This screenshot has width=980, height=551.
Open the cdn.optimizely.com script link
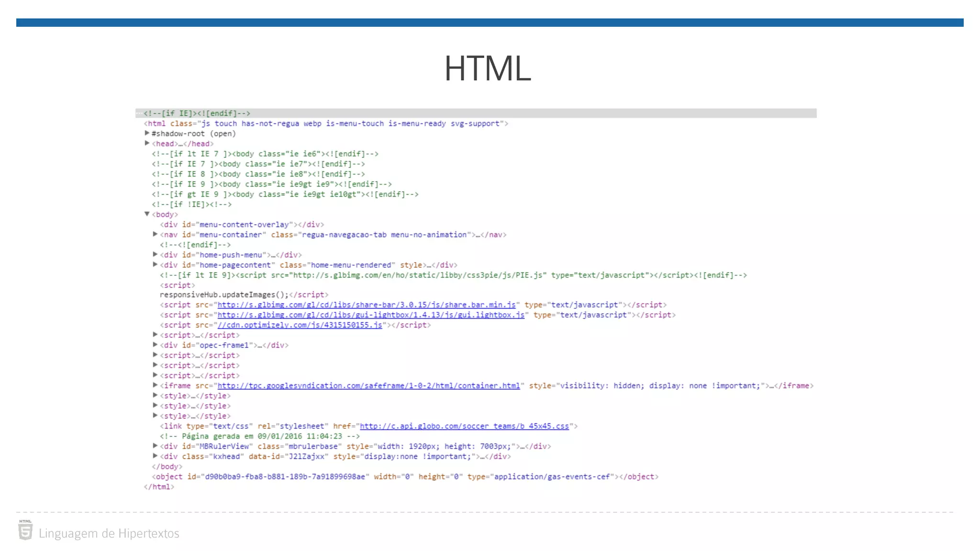(x=300, y=325)
